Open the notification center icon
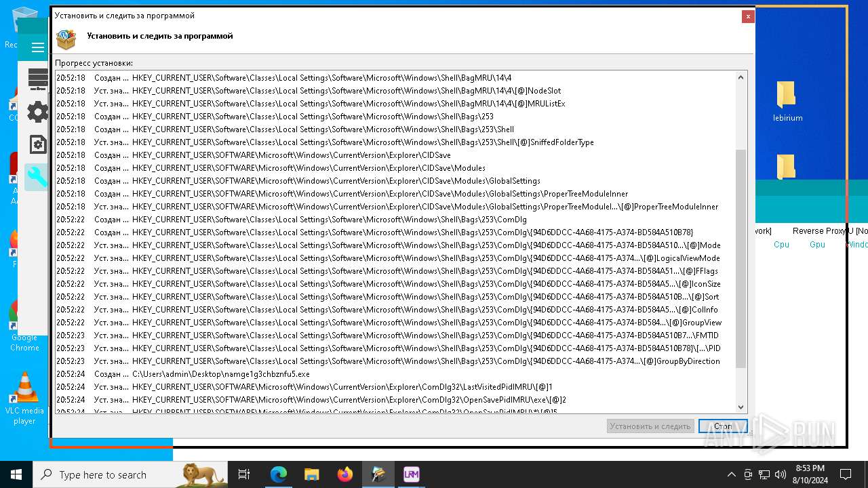This screenshot has height=488, width=868. click(x=846, y=474)
